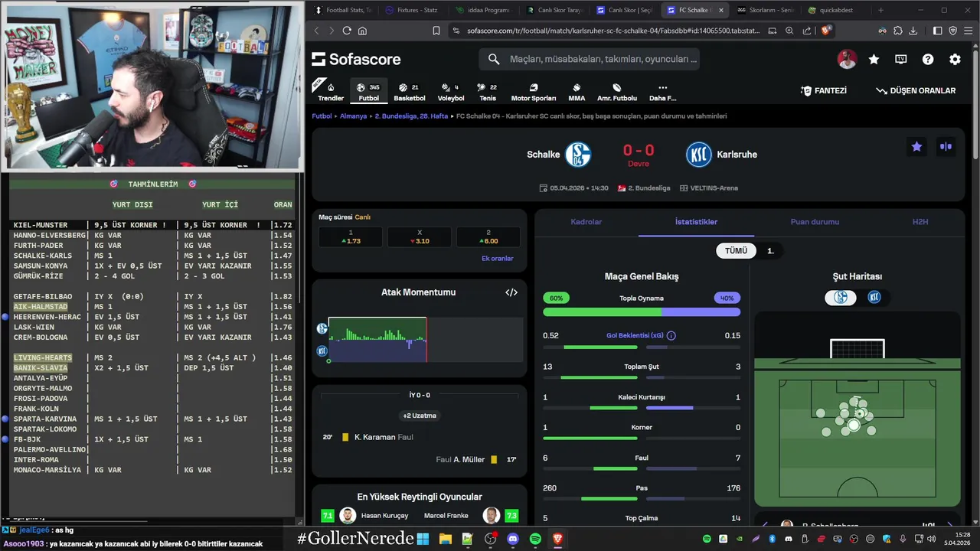980x551 pixels.
Task: Open Marcel Franke player rating
Action: pos(471,516)
